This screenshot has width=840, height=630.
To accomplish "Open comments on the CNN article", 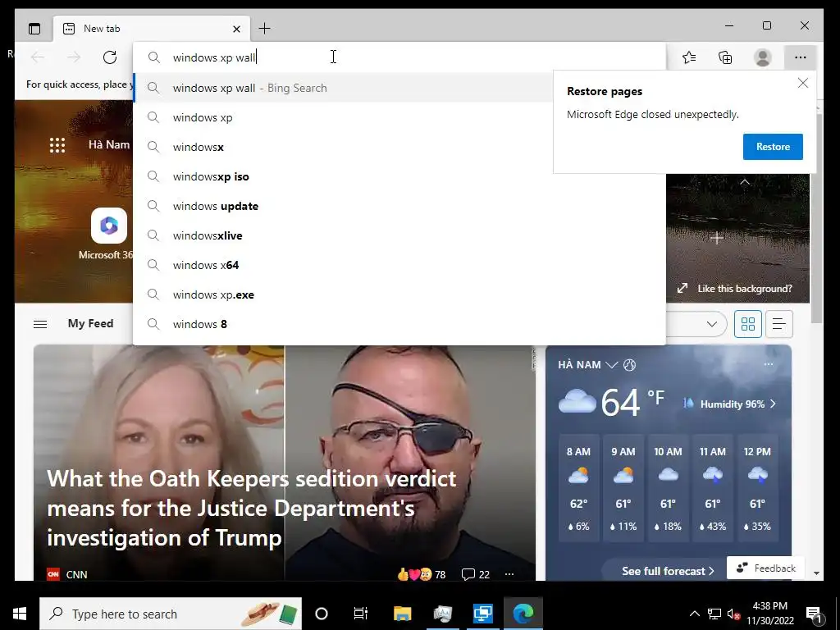I will 476,574.
